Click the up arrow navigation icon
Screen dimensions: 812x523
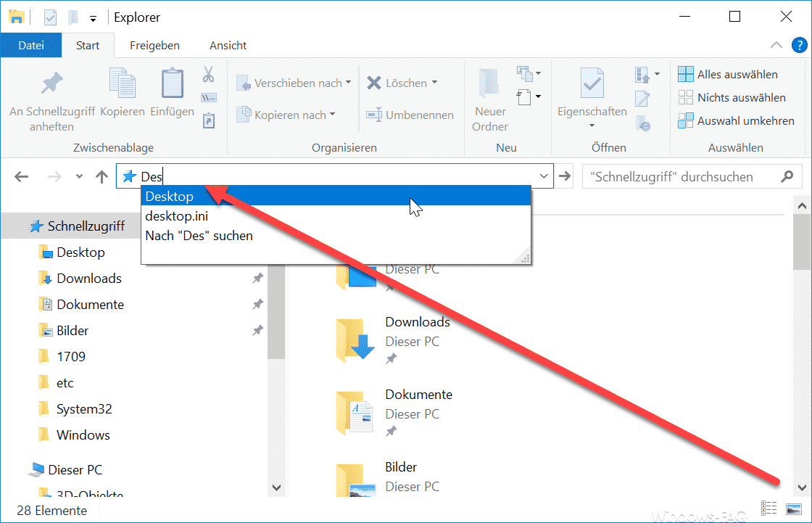coord(102,176)
